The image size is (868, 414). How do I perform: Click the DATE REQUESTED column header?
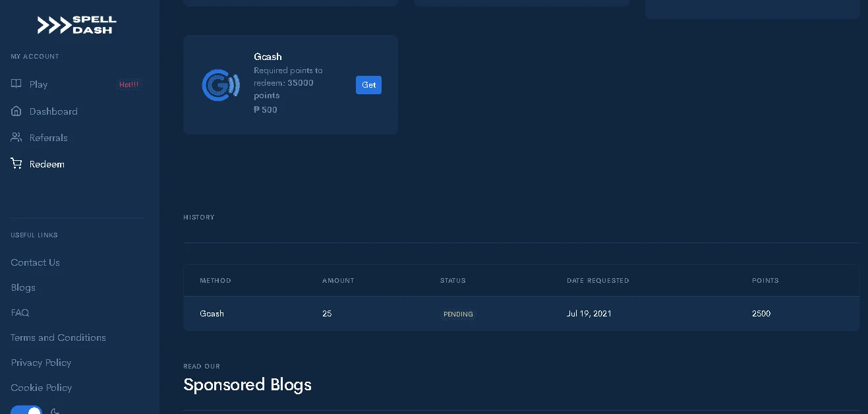click(598, 280)
